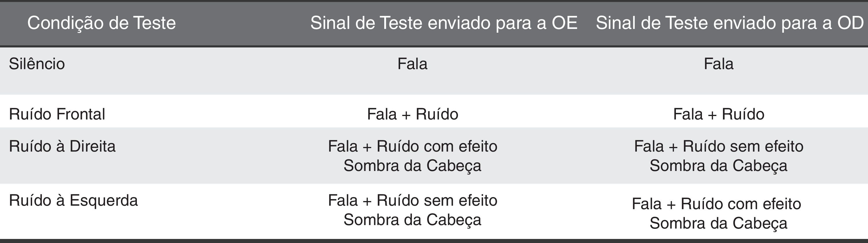
Task: Click "Sombra da Cabeça" in Ruído à Esquerda OD cell
Action: [x=718, y=223]
